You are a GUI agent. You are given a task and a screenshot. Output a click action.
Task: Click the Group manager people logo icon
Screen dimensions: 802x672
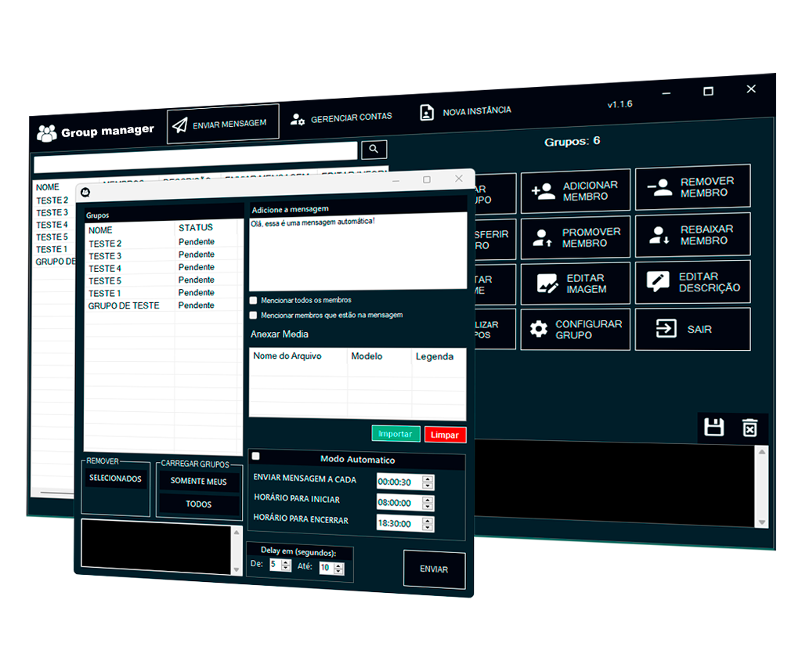point(46,133)
